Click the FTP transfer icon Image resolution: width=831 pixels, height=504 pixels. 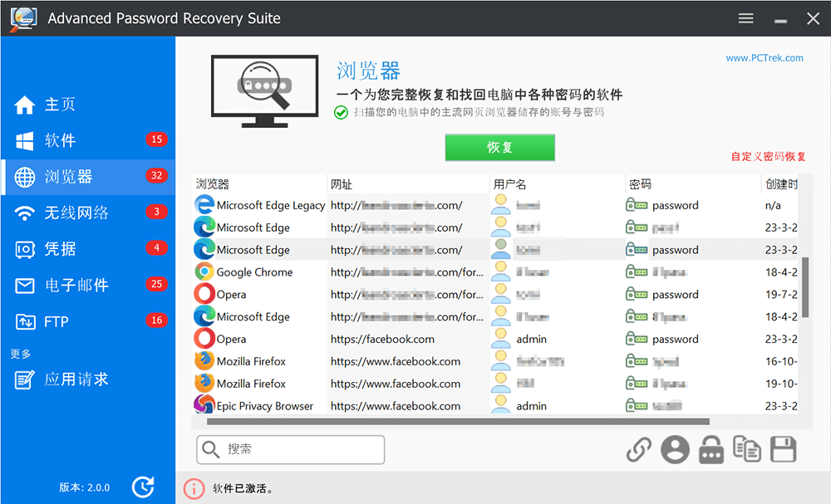(x=25, y=321)
